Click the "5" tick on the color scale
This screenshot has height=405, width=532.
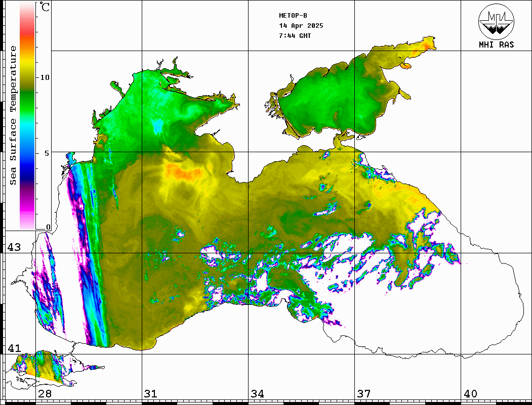pyautogui.click(x=47, y=153)
